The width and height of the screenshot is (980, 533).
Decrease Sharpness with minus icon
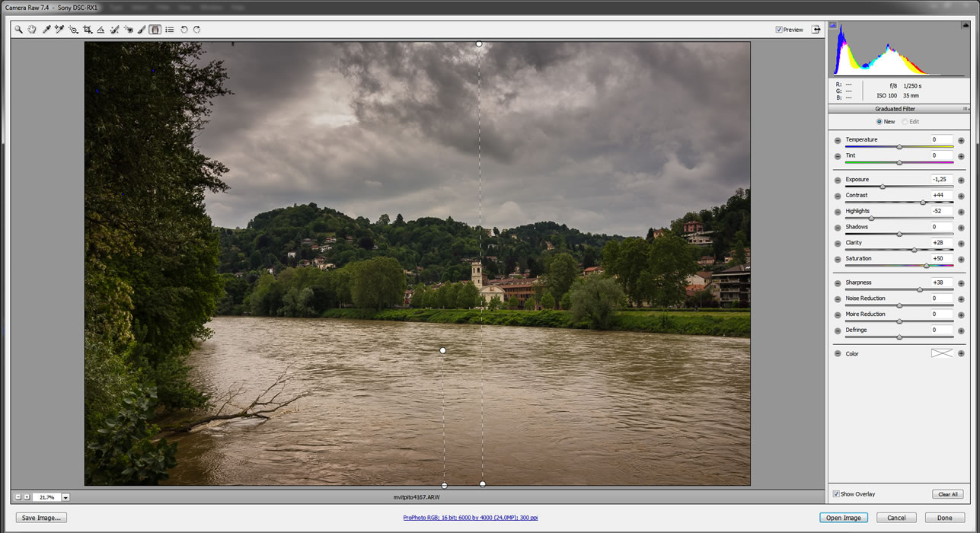[x=838, y=283]
